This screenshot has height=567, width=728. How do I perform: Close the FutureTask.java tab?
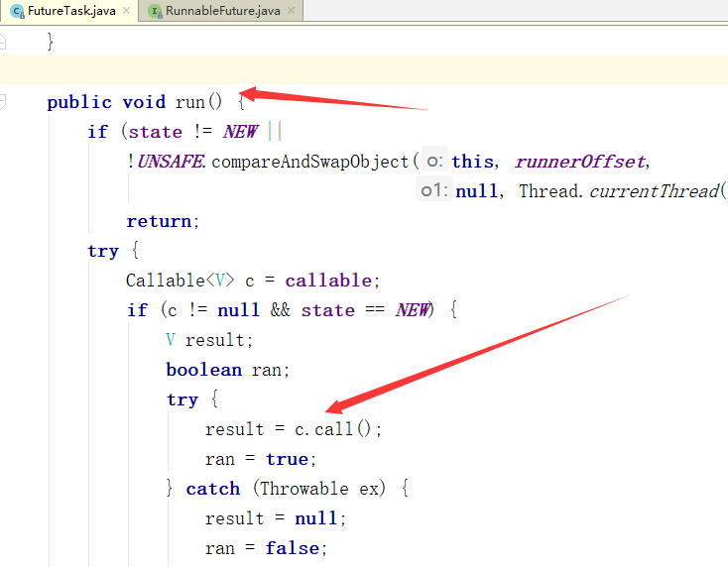(126, 10)
